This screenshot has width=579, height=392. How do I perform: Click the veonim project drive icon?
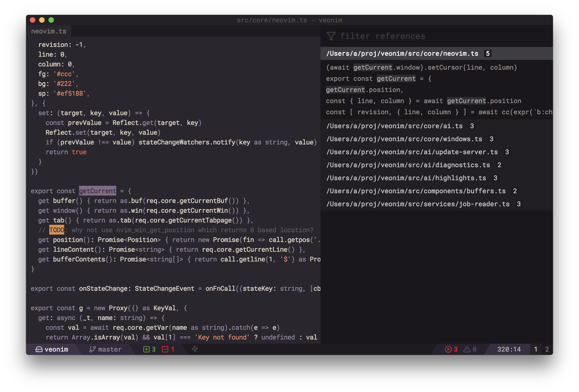39,350
